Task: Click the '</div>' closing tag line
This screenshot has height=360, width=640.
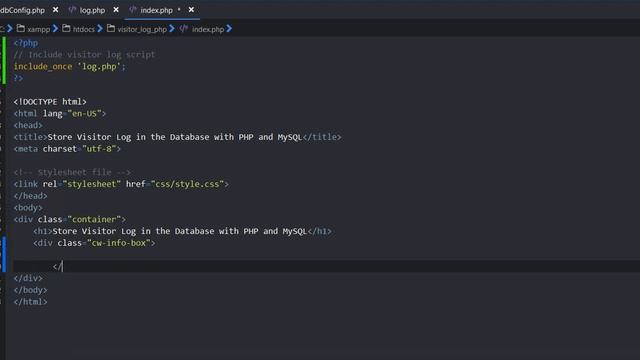Action: (28, 278)
